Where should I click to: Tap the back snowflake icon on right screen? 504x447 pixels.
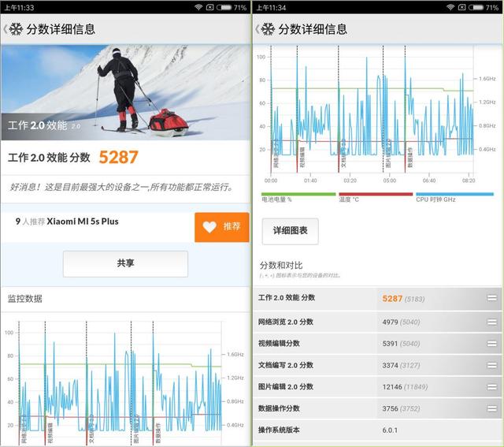pyautogui.click(x=268, y=29)
